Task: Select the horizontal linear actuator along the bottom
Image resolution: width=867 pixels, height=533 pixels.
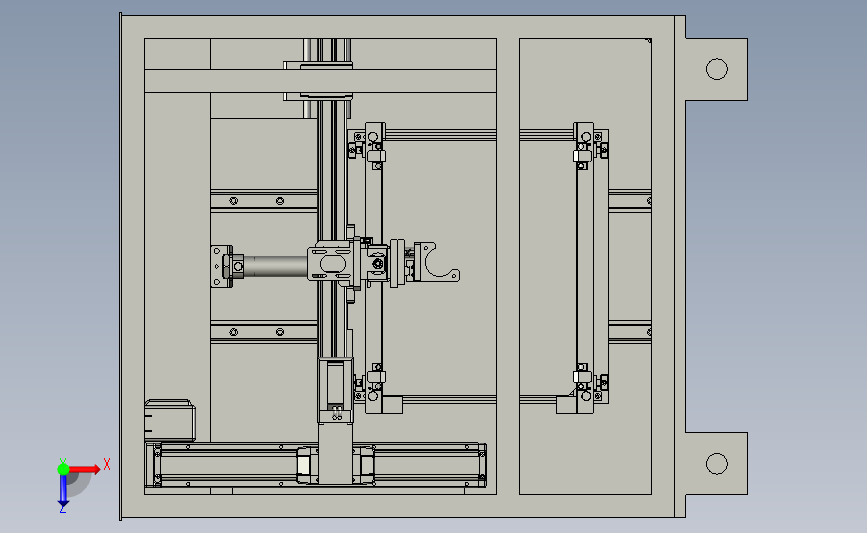Action: [x=316, y=464]
